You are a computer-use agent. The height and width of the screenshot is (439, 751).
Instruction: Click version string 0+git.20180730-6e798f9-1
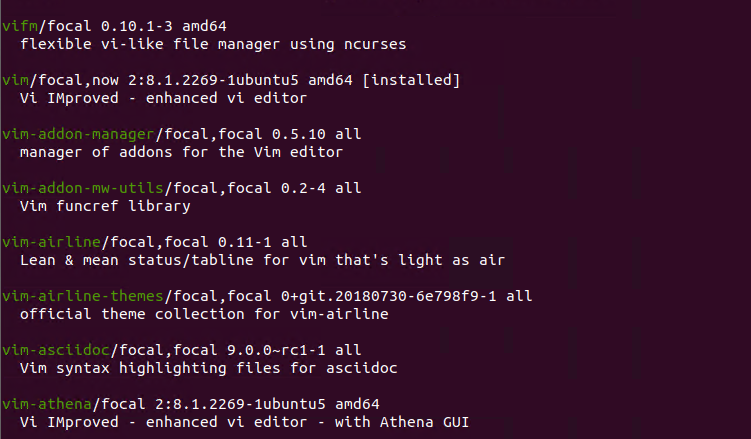tap(388, 296)
